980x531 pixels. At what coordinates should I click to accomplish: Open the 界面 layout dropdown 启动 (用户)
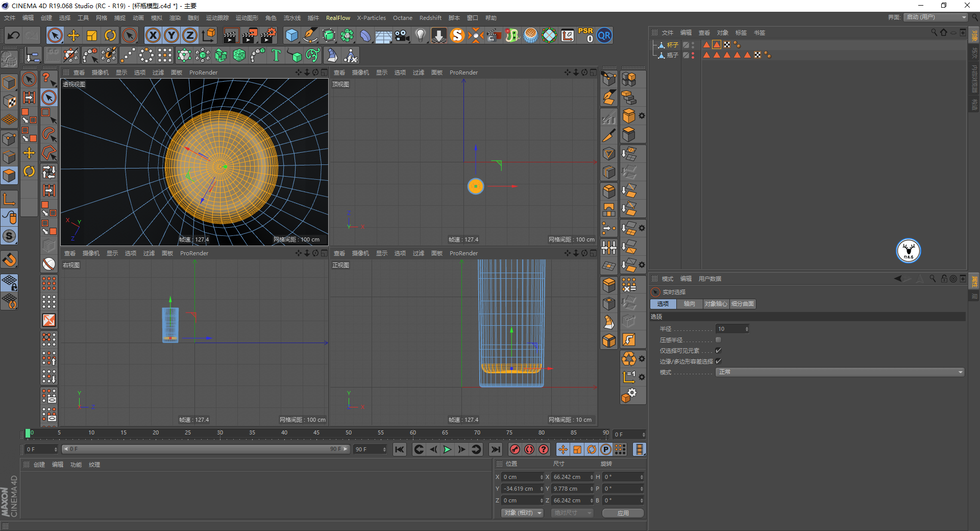[x=936, y=17]
